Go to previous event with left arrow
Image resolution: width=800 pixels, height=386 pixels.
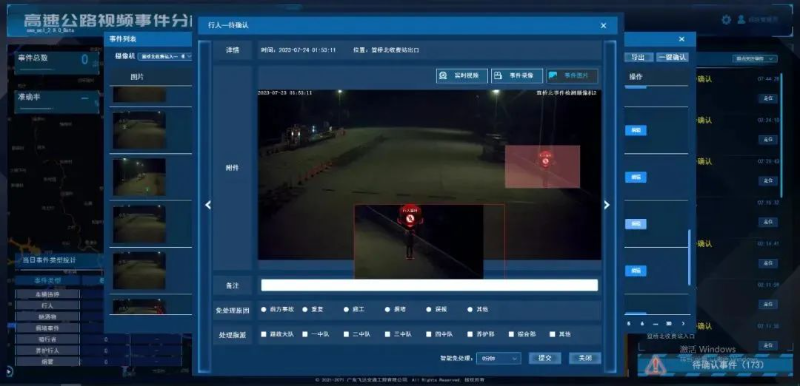click(208, 205)
